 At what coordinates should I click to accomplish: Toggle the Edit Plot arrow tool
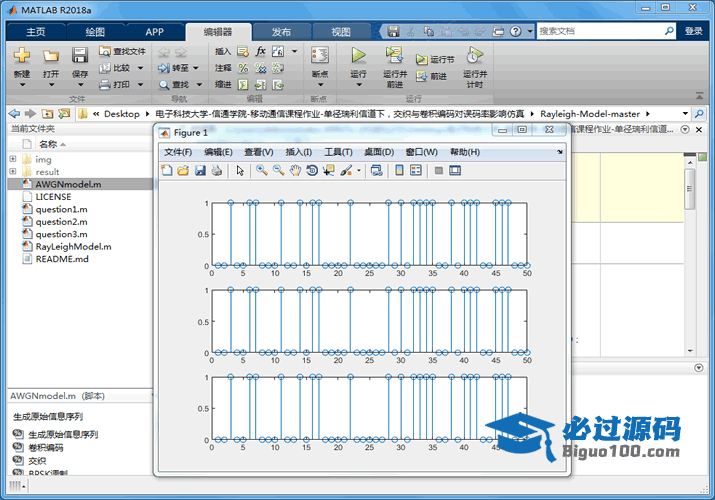pos(240,171)
